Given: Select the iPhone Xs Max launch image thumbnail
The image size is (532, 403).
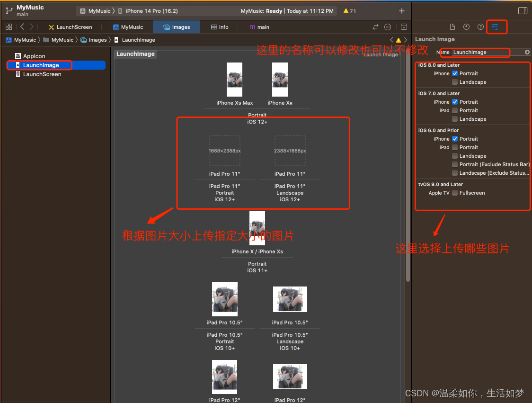Looking at the screenshot, I should (234, 79).
